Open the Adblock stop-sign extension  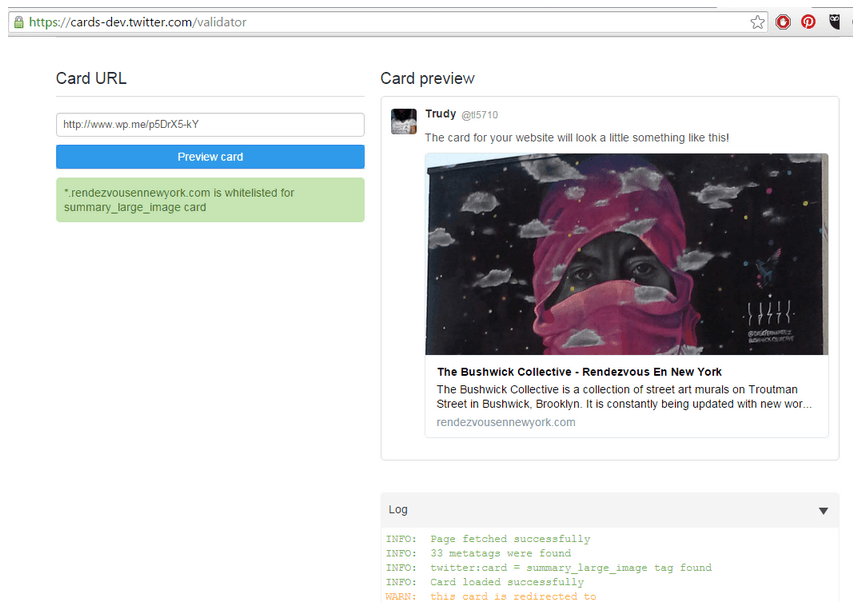click(x=784, y=22)
